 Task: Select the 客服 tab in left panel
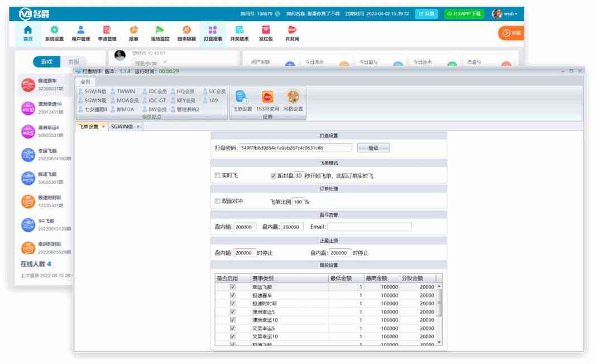(74, 62)
